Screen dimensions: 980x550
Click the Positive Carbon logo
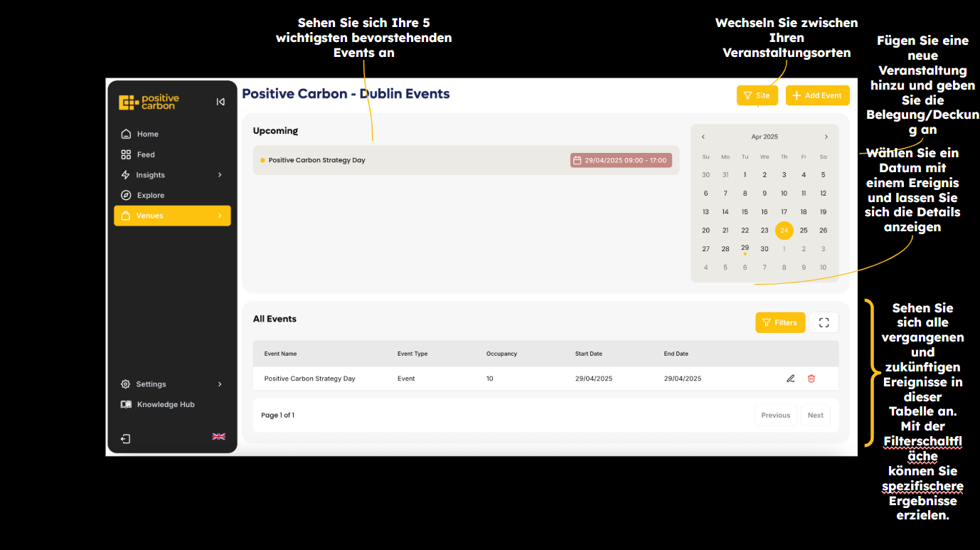click(x=149, y=102)
